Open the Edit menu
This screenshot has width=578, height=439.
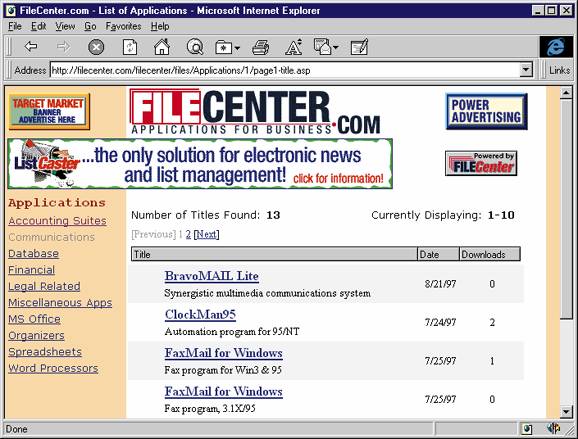pos(38,27)
